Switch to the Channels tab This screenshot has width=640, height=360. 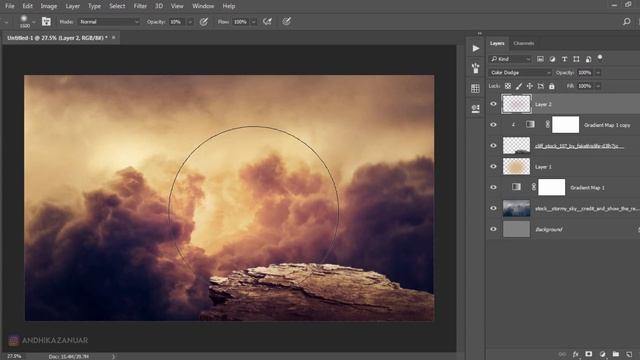[x=524, y=43]
